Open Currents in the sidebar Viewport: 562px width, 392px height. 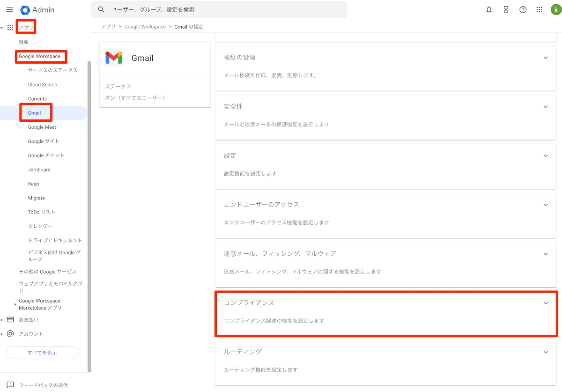click(x=37, y=99)
